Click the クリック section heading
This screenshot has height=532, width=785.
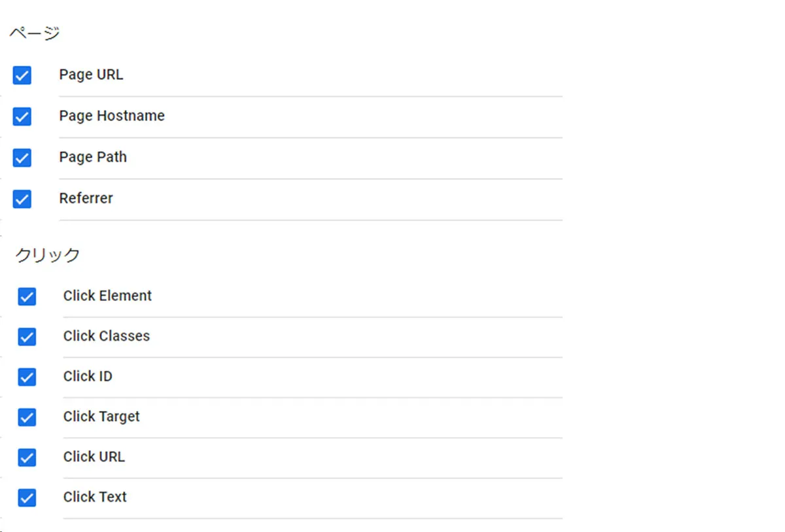click(47, 255)
